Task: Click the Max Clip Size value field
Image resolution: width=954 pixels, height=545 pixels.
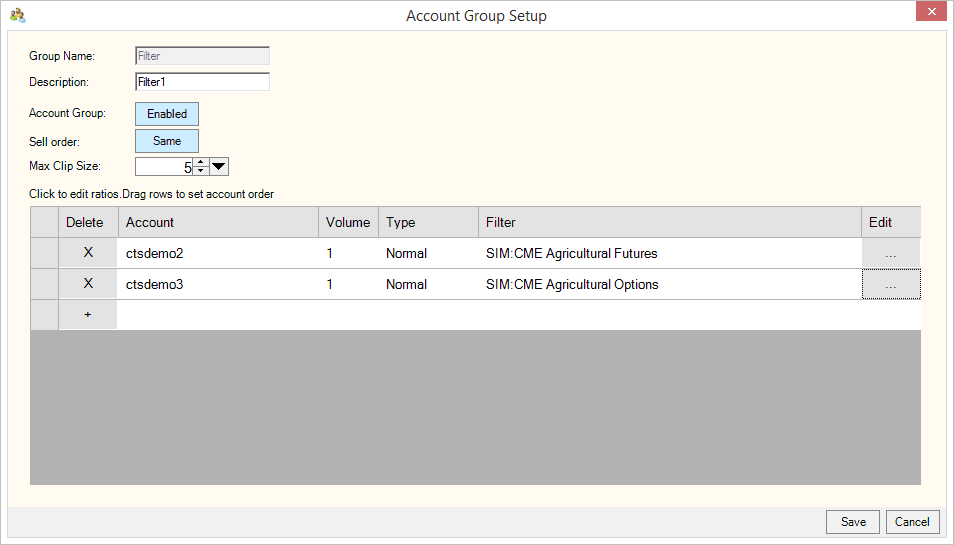Action: (163, 167)
